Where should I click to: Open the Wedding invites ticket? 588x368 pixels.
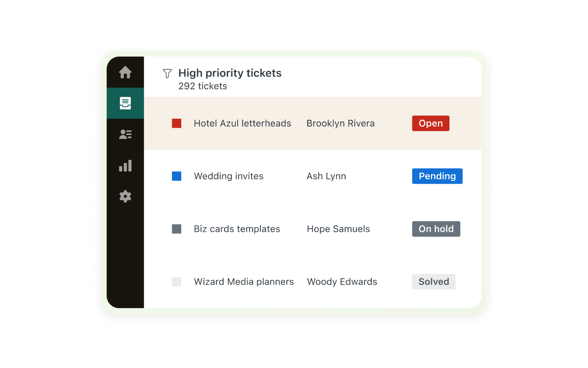pos(228,176)
